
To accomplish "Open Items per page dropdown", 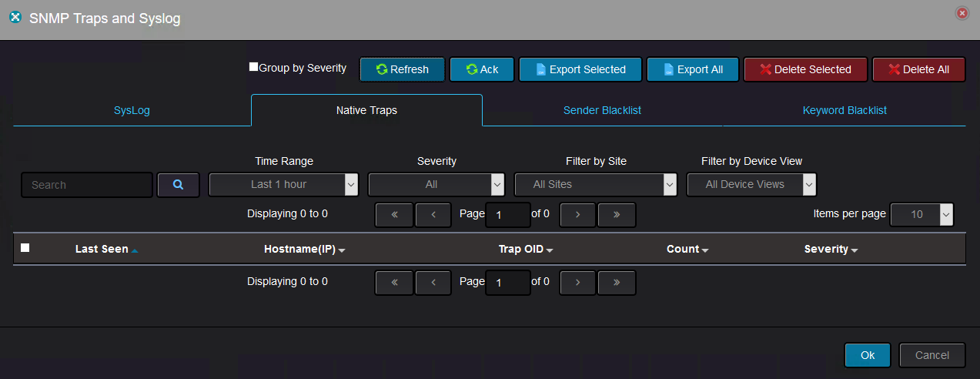I will tap(921, 214).
